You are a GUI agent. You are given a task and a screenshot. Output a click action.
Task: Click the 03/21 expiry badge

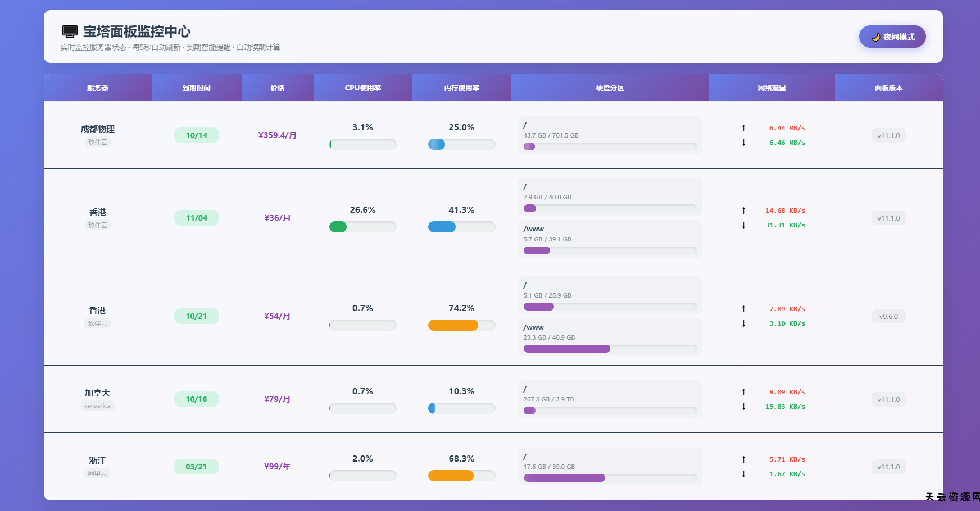pyautogui.click(x=196, y=467)
